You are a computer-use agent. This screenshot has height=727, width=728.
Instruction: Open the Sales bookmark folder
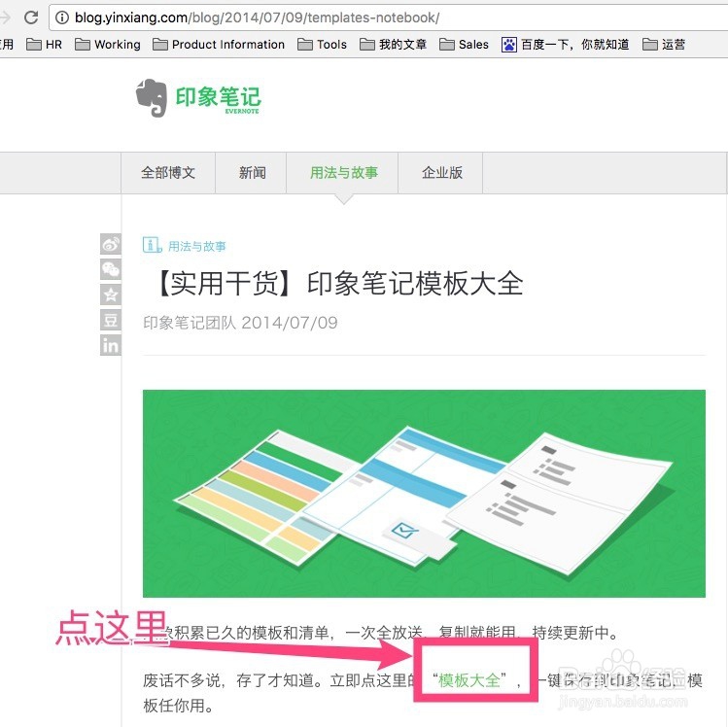click(x=464, y=45)
